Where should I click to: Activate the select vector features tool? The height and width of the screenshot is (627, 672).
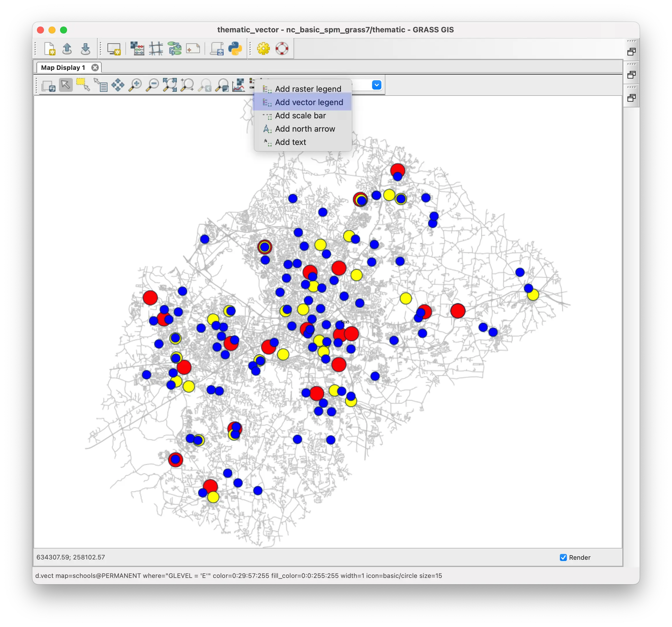coord(83,85)
